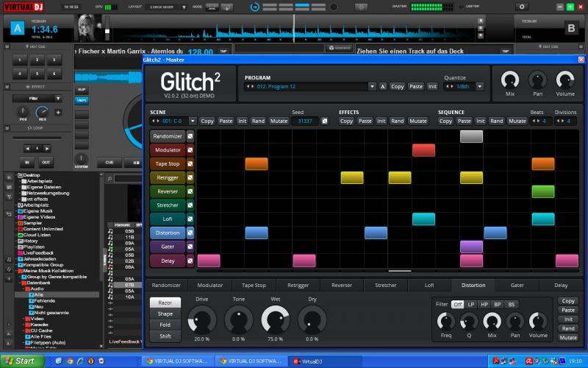Switch to the Randomizer bottom tab
588x368 pixels.
coord(166,286)
